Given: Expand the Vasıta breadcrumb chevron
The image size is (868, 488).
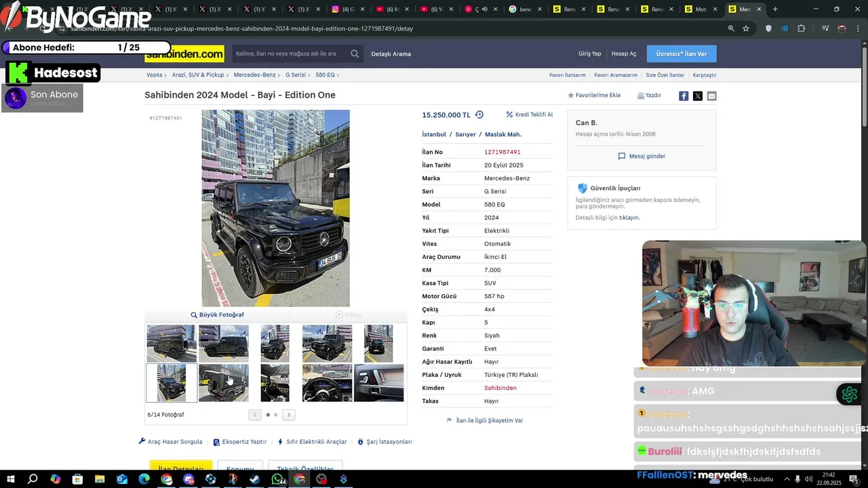Looking at the screenshot, I should [x=165, y=75].
